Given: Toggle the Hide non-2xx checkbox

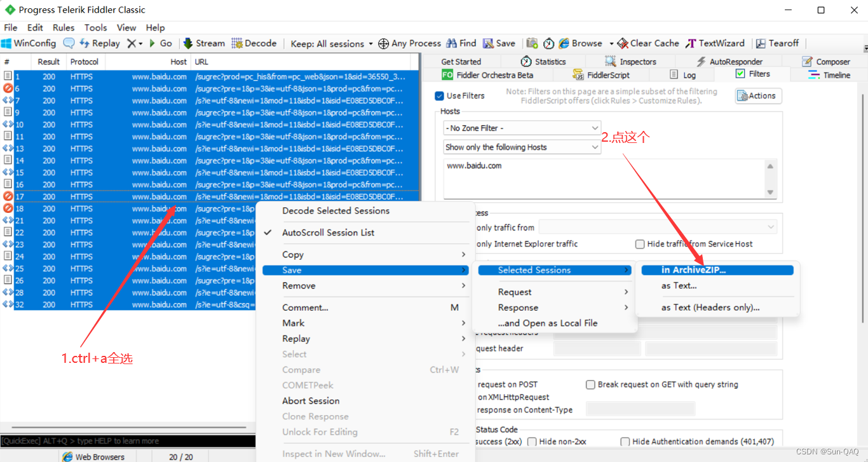Looking at the screenshot, I should 532,442.
